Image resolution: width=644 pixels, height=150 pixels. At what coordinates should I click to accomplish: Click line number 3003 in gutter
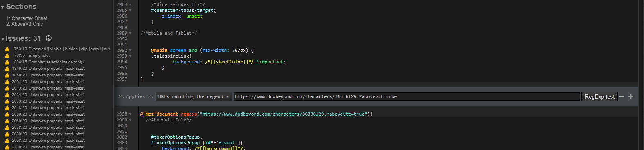(122, 143)
